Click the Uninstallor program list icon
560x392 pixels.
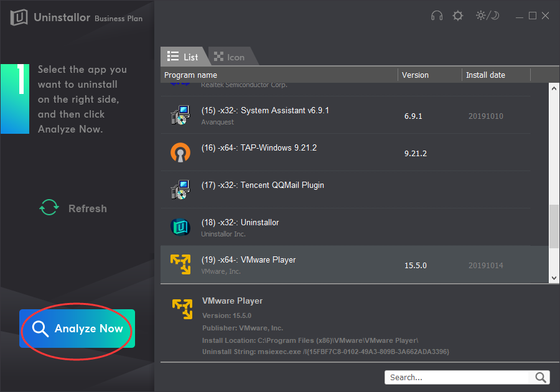tap(180, 227)
